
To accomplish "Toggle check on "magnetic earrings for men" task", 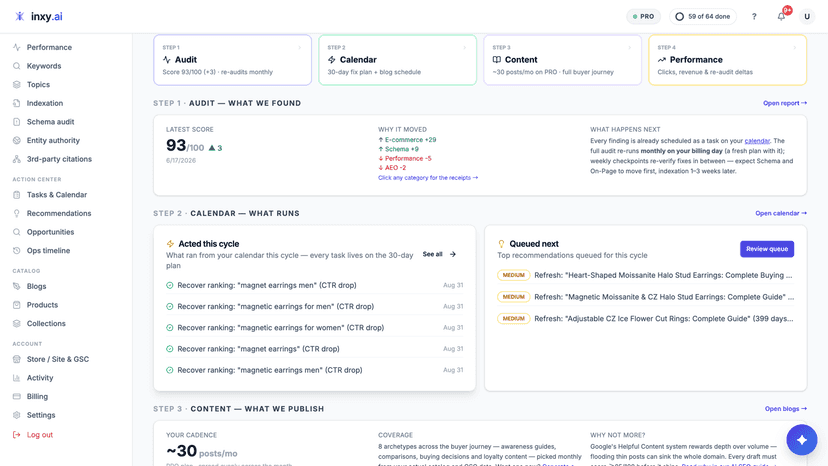I will 170,306.
